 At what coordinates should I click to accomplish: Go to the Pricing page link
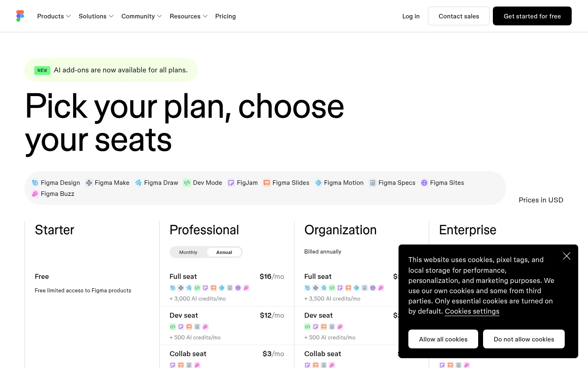click(225, 16)
